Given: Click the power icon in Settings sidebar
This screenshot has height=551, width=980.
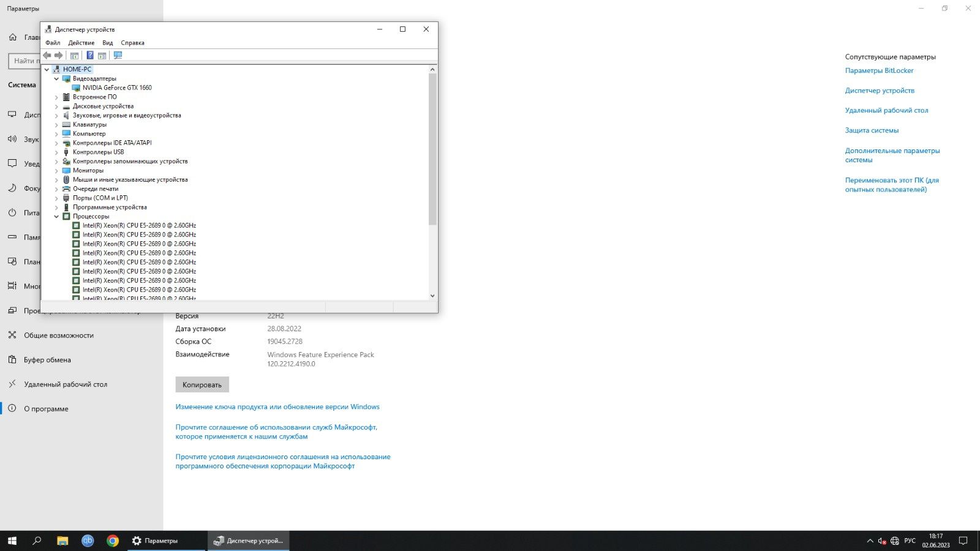Looking at the screenshot, I should tap(12, 212).
